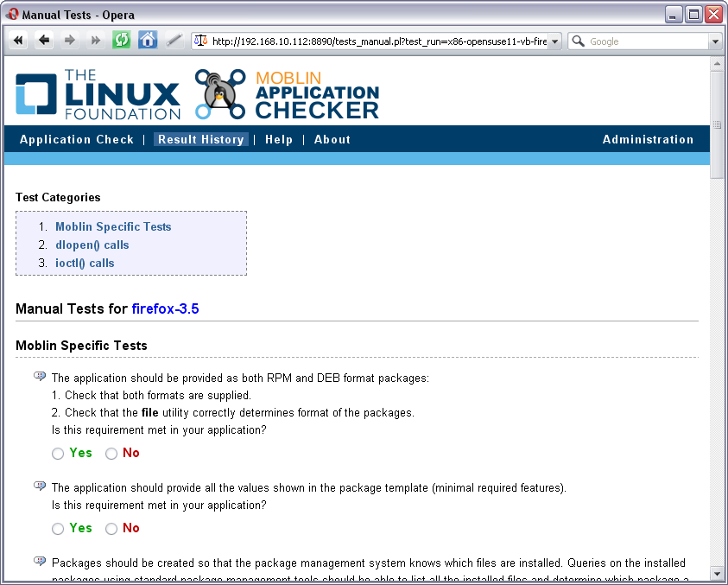The height and width of the screenshot is (585, 728).
Task: Click the site info icon in address bar
Action: [x=200, y=41]
